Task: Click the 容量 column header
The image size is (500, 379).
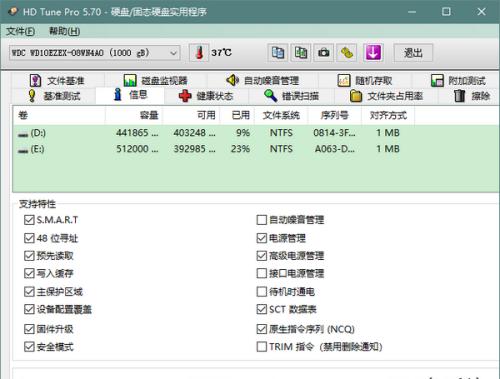Action: click(134, 115)
